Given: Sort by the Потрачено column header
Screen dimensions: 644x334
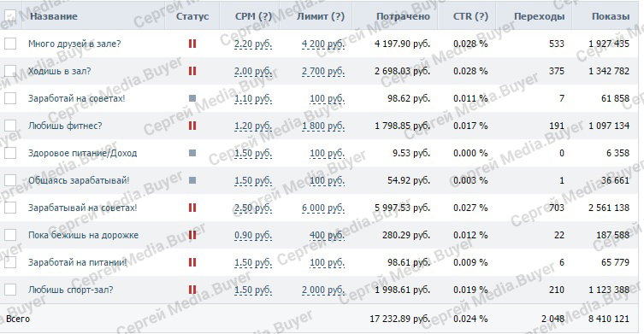Looking at the screenshot, I should click(404, 16).
